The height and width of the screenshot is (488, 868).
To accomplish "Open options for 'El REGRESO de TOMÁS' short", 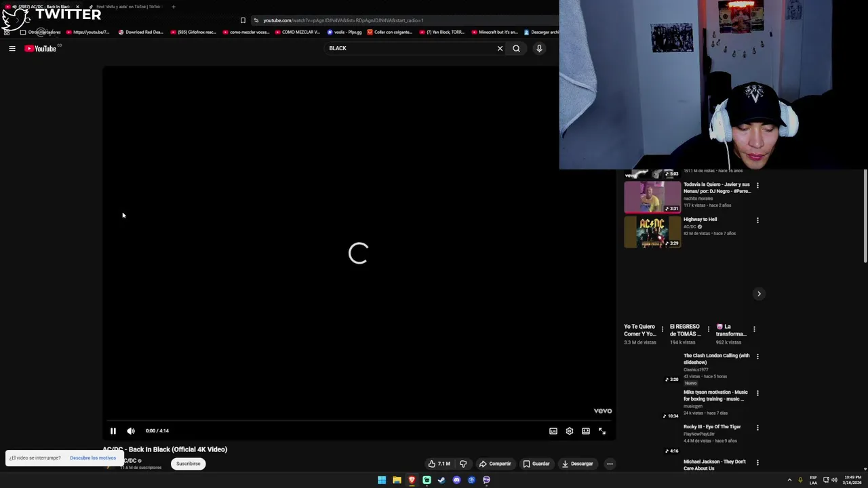I will point(709,329).
